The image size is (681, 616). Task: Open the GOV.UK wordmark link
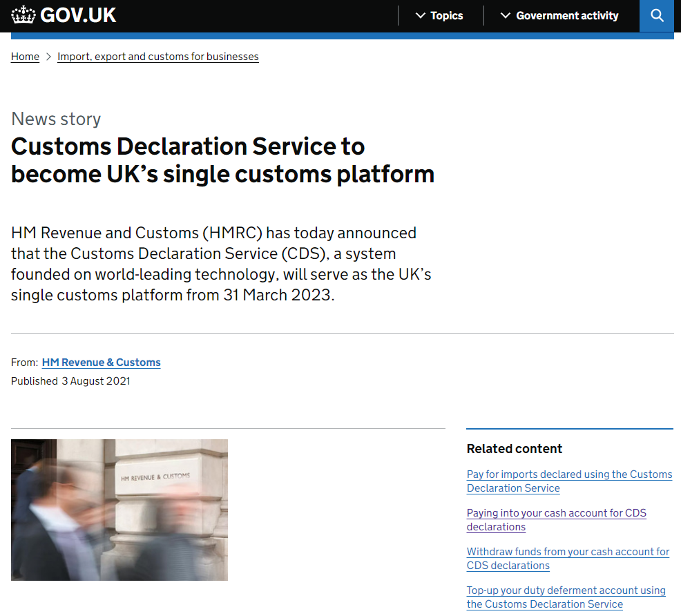[x=78, y=15]
